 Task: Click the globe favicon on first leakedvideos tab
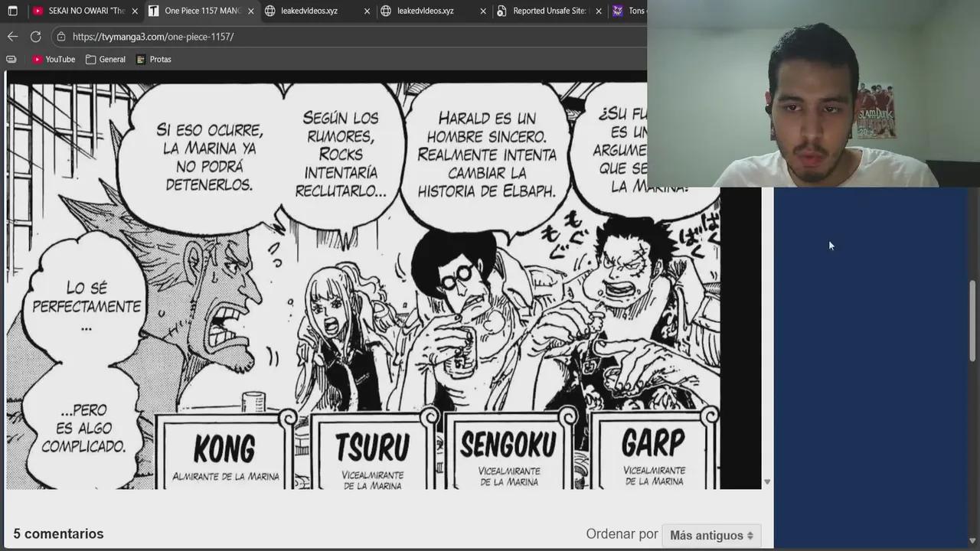(x=270, y=11)
